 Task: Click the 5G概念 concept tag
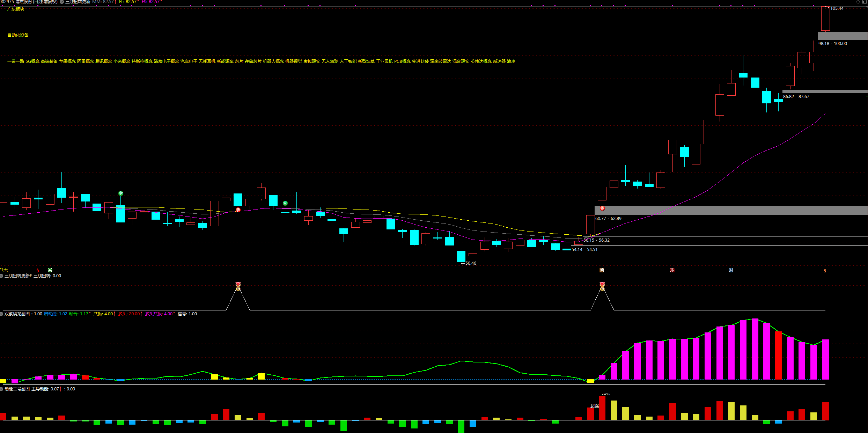[32, 61]
